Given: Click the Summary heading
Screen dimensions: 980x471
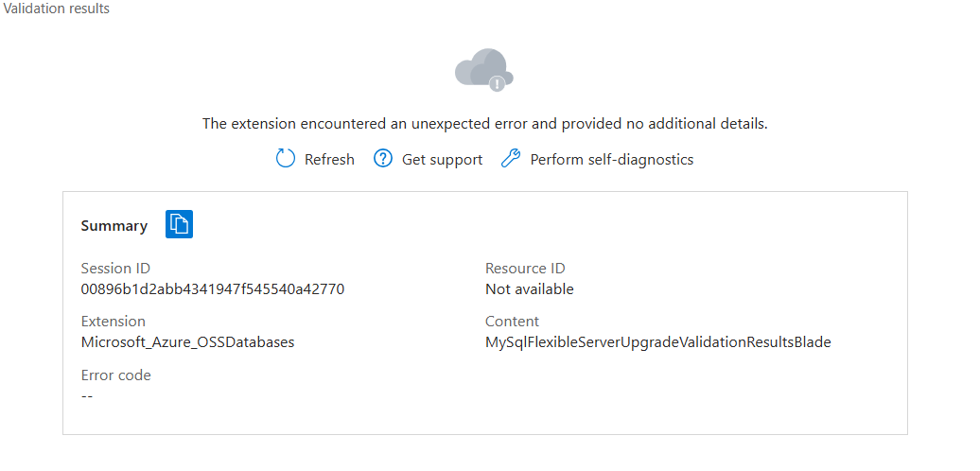Looking at the screenshot, I should click(x=114, y=226).
